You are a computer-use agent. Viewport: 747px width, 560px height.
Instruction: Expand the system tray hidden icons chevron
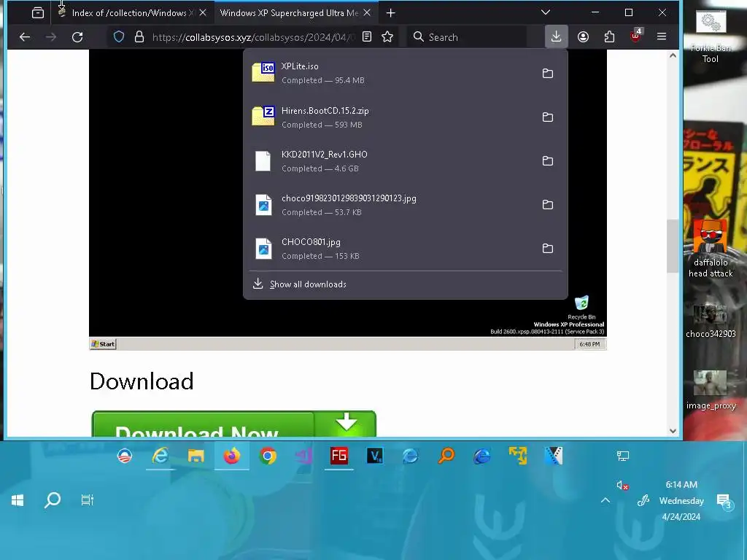coord(605,500)
